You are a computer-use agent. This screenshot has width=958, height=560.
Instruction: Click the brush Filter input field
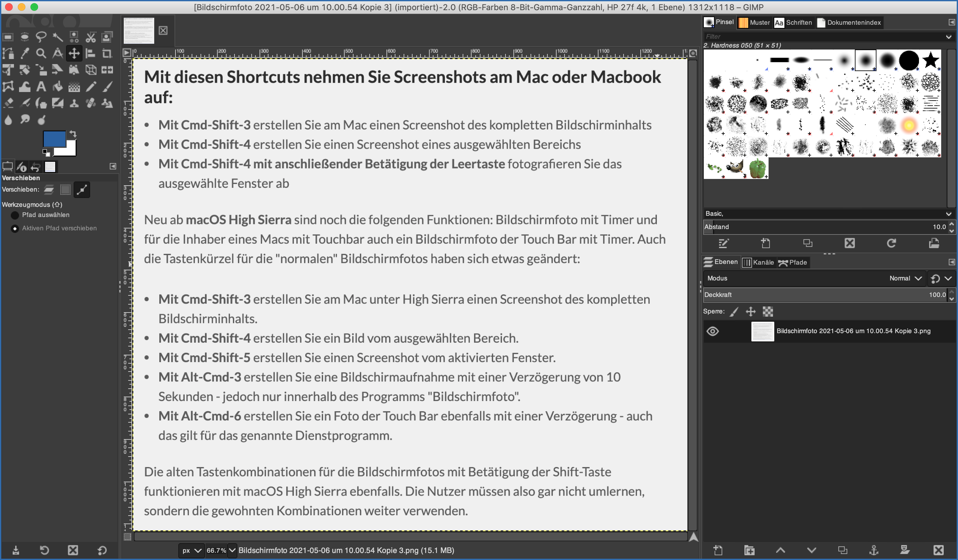(821, 36)
